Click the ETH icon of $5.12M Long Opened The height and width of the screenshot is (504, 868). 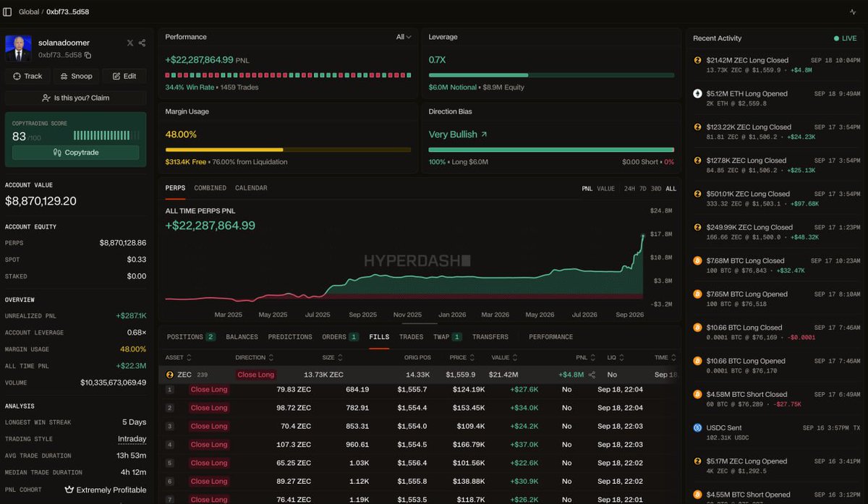click(x=698, y=94)
